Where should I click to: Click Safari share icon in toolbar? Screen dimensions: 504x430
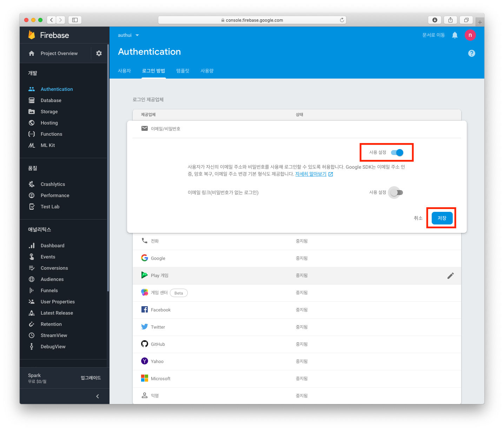coord(450,20)
